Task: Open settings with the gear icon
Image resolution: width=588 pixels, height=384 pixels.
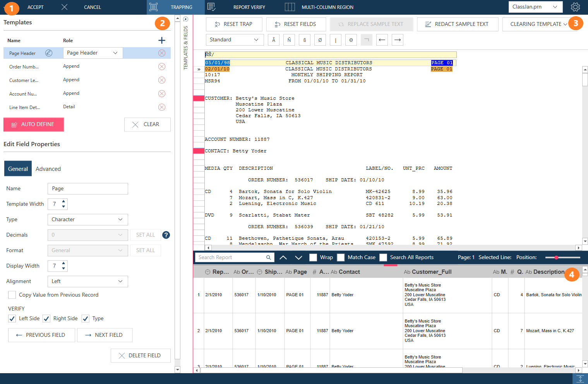Action: (575, 7)
